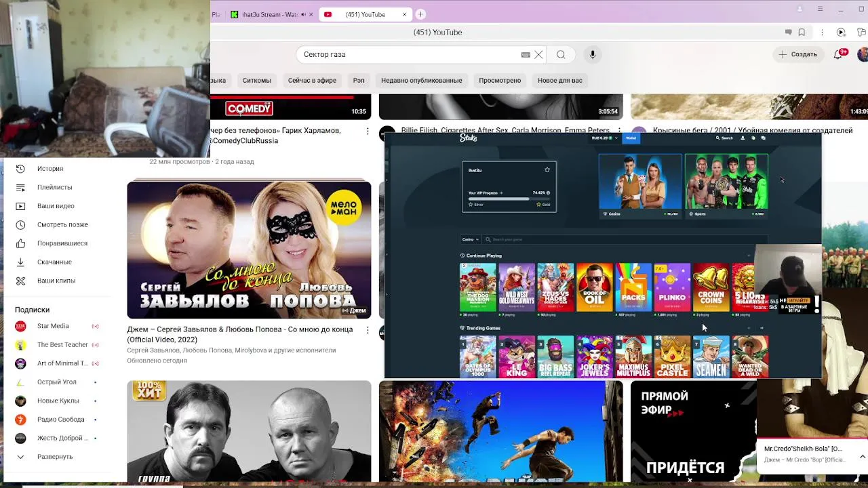868x488 pixels.
Task: Bookmark the page with the bookmark icon
Action: pyautogui.click(x=802, y=33)
